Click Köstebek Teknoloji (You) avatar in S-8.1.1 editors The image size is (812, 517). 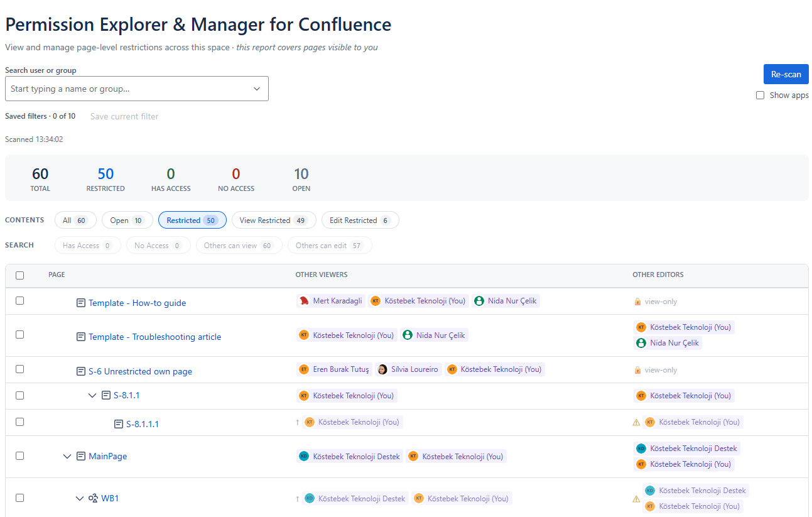(x=641, y=396)
